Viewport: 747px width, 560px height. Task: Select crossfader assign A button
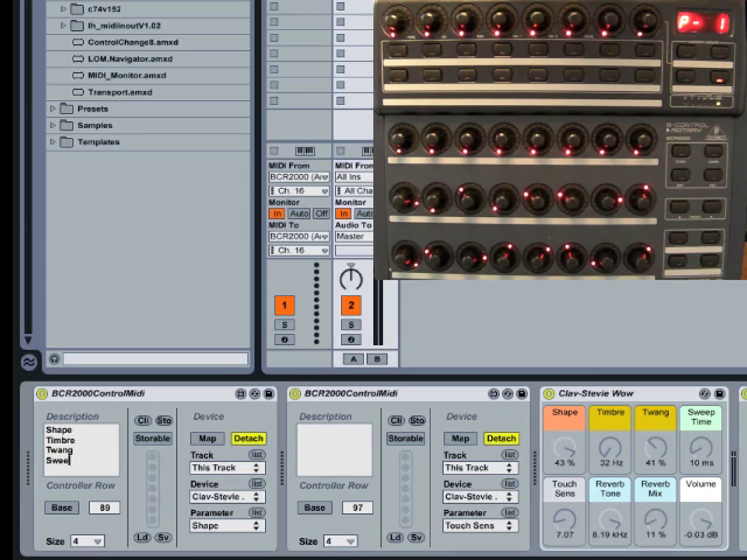353,359
